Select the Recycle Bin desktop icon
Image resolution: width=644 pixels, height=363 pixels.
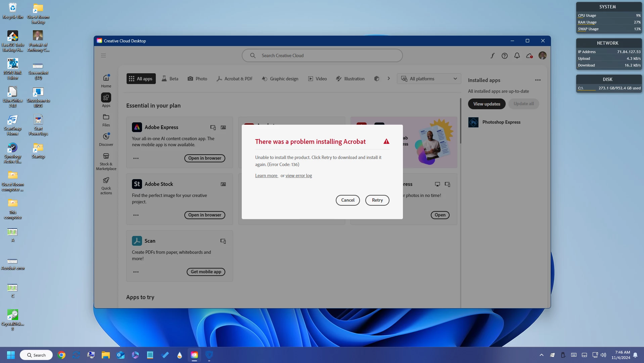12,11
